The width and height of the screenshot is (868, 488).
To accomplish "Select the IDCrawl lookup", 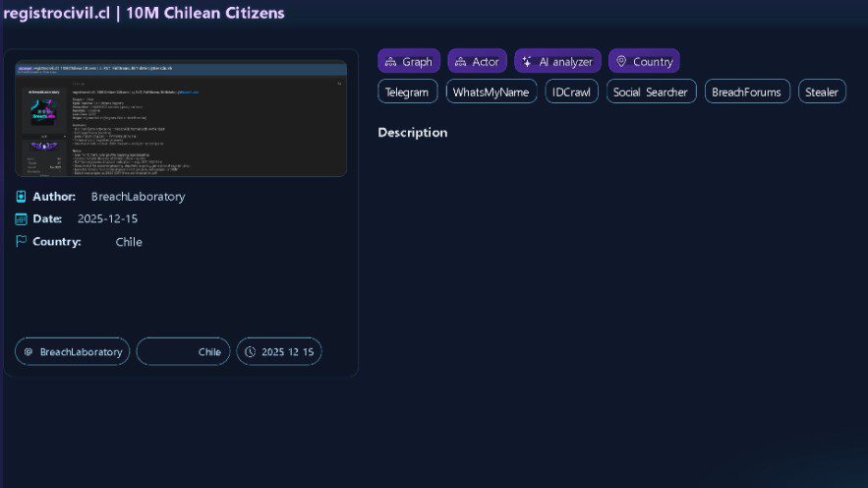I will (x=571, y=91).
